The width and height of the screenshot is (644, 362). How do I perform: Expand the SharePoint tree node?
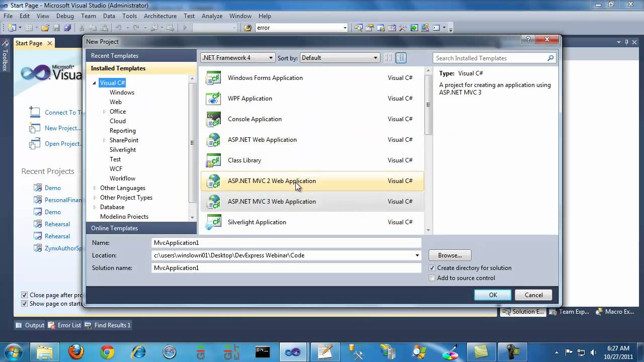[x=104, y=140]
